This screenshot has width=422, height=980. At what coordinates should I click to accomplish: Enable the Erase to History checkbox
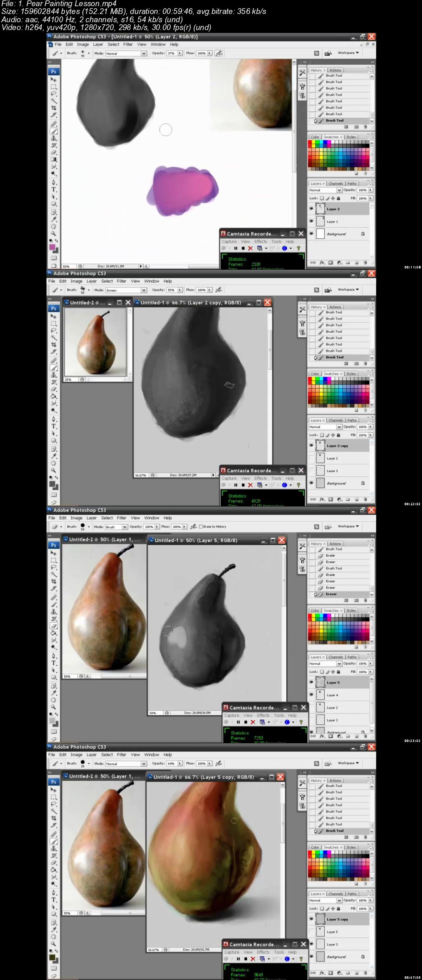click(x=201, y=527)
